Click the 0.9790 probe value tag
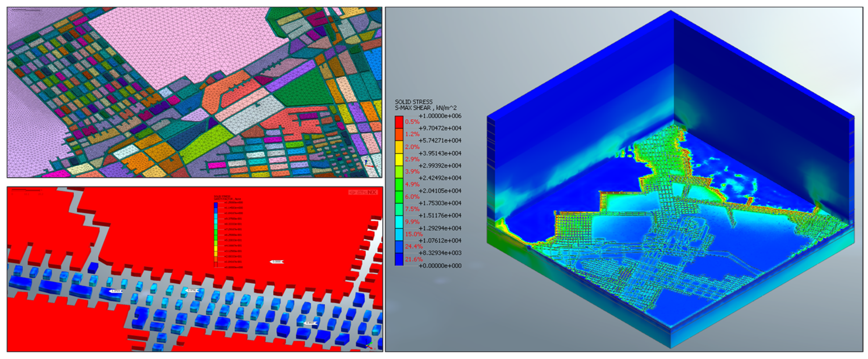The image size is (868, 359). click(192, 290)
